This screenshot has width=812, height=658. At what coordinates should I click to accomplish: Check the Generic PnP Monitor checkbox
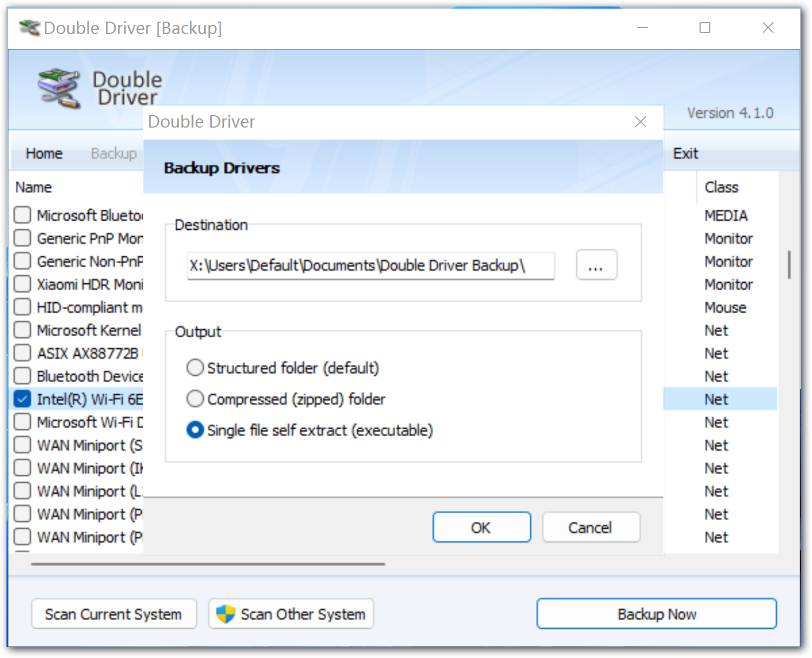[x=22, y=238]
